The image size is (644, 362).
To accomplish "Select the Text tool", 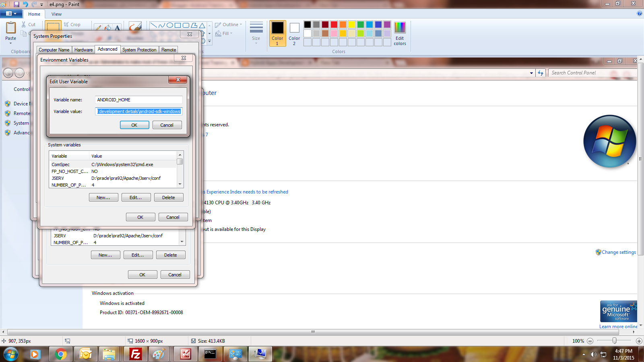I will pyautogui.click(x=117, y=27).
